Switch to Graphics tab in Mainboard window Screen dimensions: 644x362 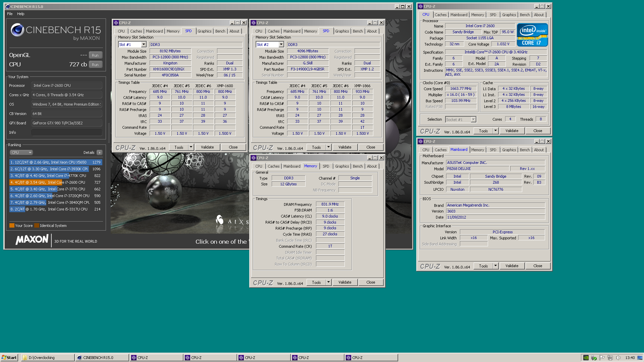(x=509, y=150)
